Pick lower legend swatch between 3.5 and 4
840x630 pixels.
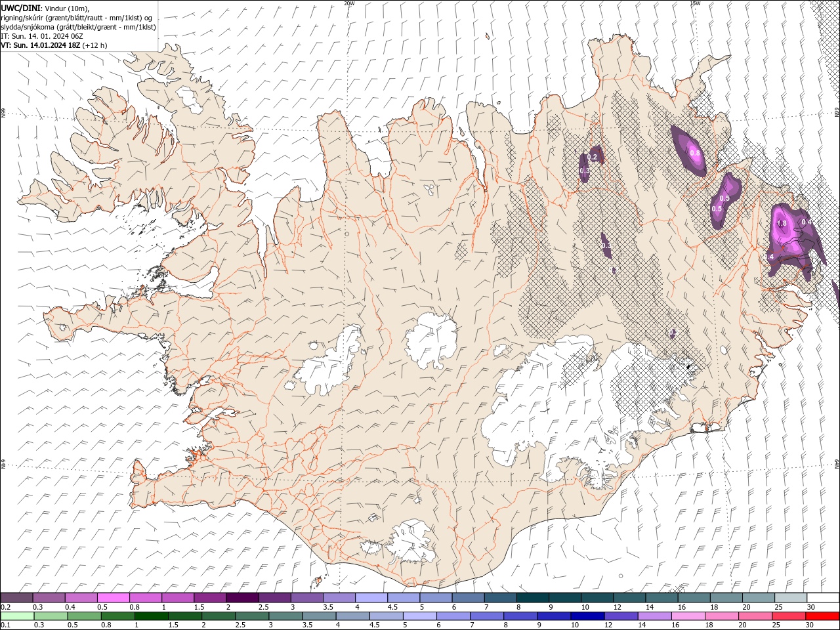pyautogui.click(x=319, y=616)
